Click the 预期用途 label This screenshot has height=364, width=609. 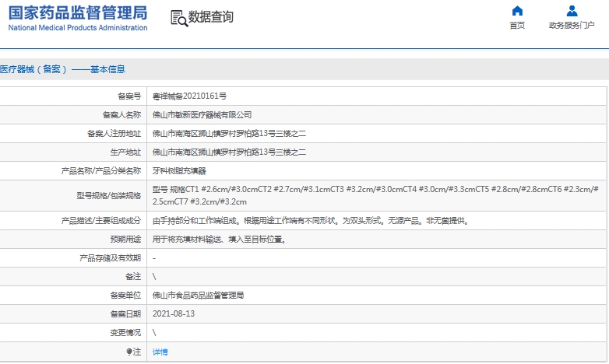click(125, 239)
